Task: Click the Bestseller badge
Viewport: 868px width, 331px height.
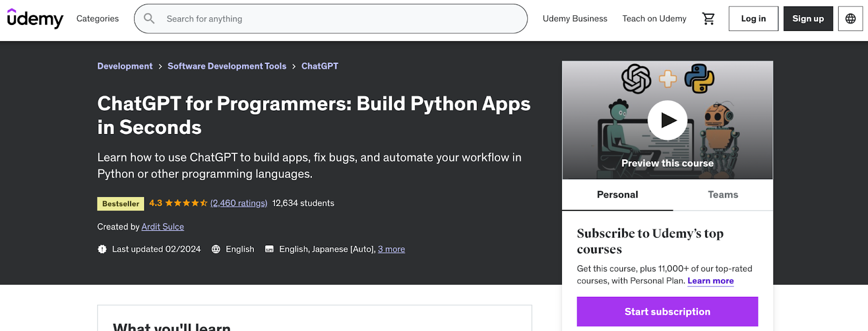Action: pos(120,203)
